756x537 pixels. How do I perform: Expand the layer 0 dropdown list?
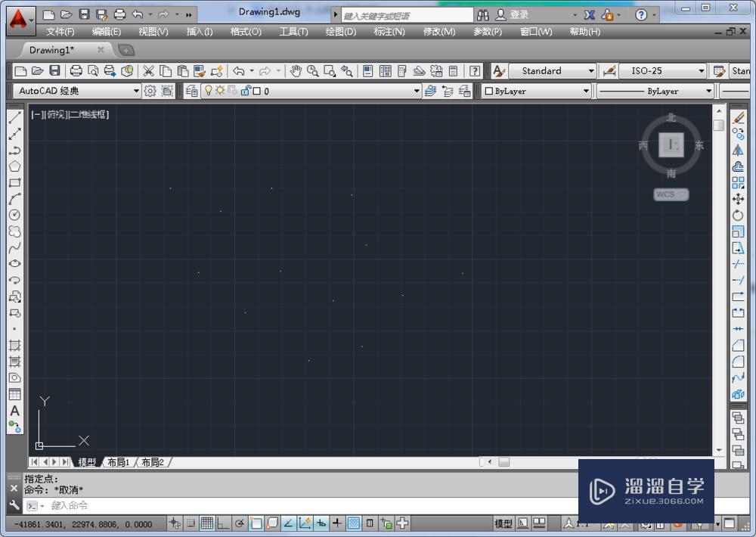417,91
